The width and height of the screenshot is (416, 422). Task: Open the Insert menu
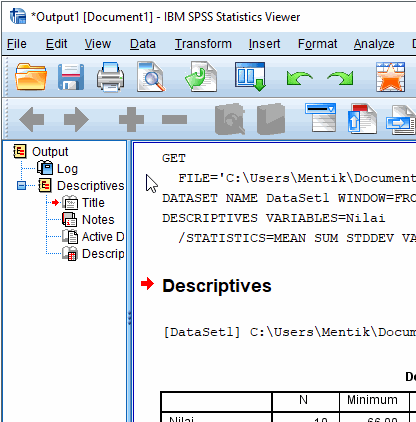coord(264,44)
